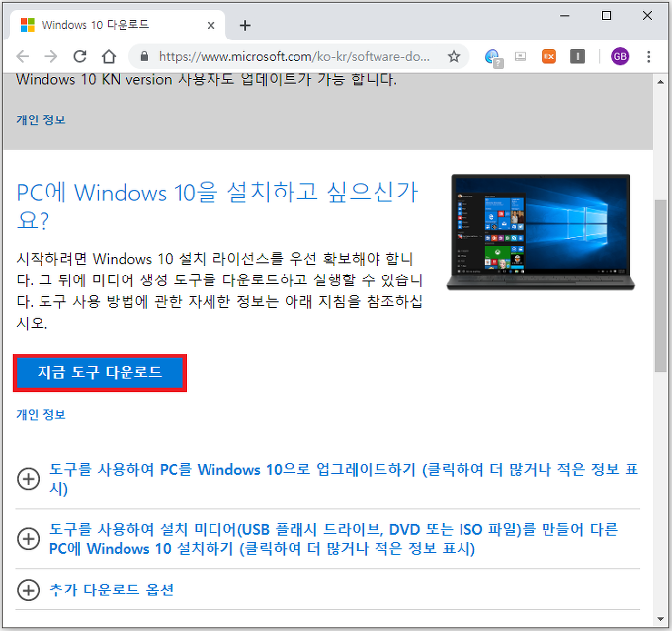This screenshot has height=631, width=672.
Task: Click the PC에 Windows 10을 설치하고 싶으신가요 heading
Action: (216, 205)
